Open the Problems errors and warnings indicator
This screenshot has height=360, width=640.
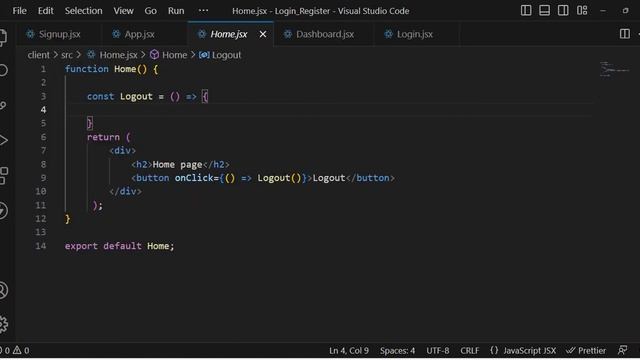15,351
